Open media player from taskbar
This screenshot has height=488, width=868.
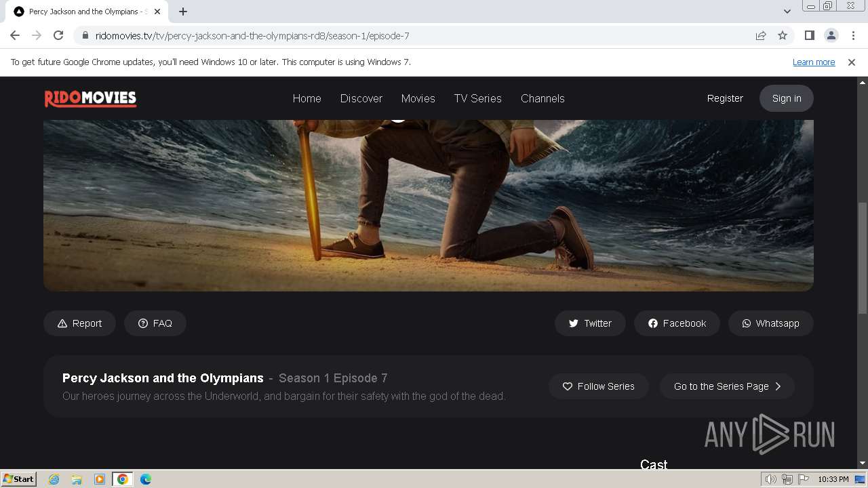click(x=100, y=479)
